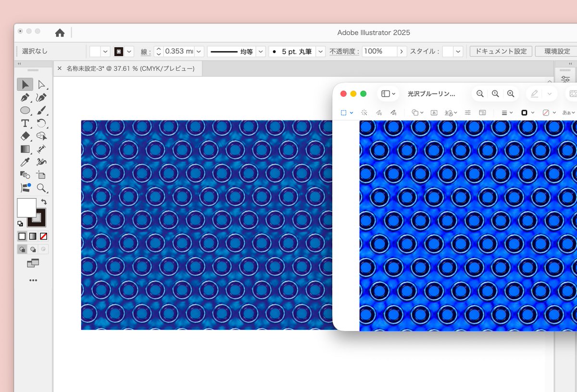Screen dimensions: 577x392
Task: Select the Puppet Warp tool
Action: pos(41,162)
